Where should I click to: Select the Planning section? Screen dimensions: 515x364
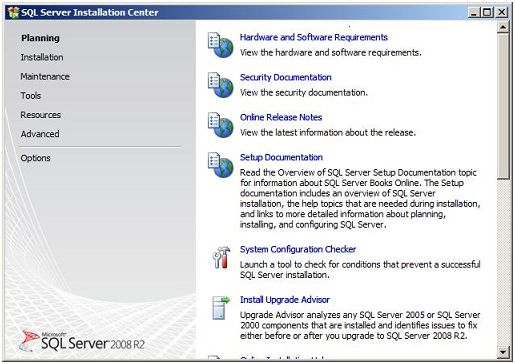[40, 38]
